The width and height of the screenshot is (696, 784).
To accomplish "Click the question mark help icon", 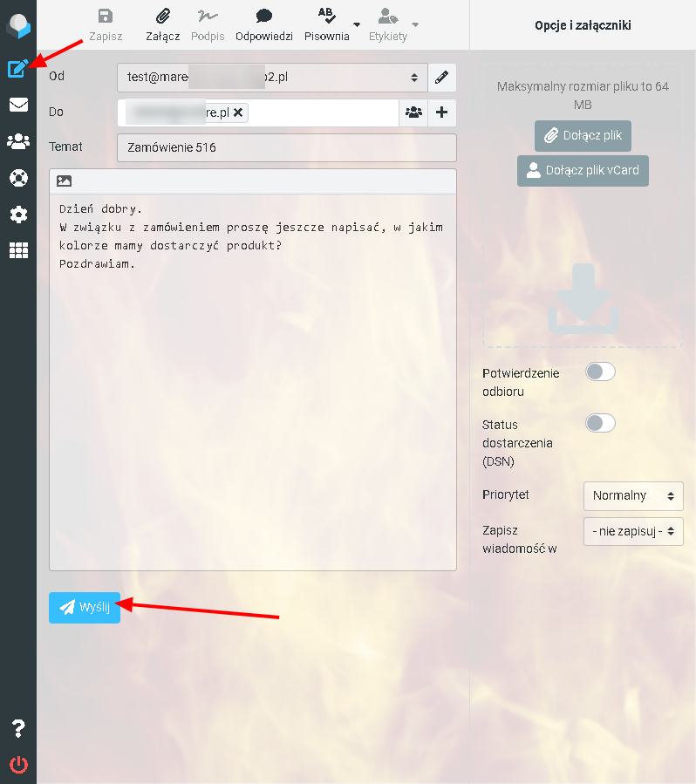I will [18, 728].
